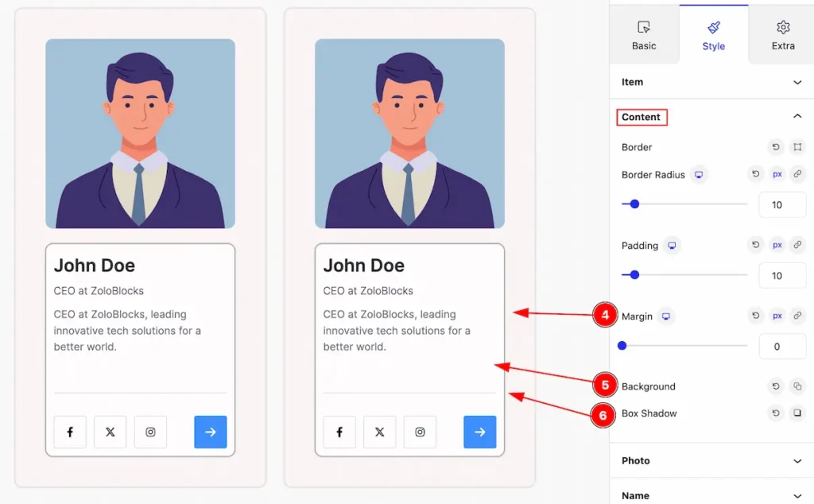Click X icon on second card
Viewport: 814px width, 504px height.
pos(379,432)
